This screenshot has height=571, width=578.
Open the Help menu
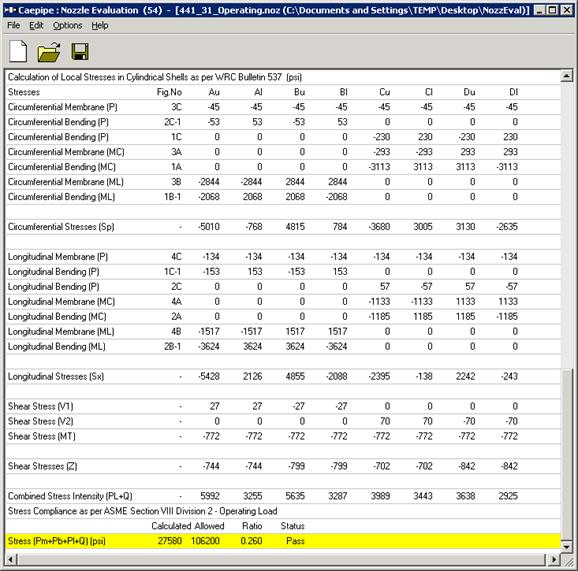100,25
